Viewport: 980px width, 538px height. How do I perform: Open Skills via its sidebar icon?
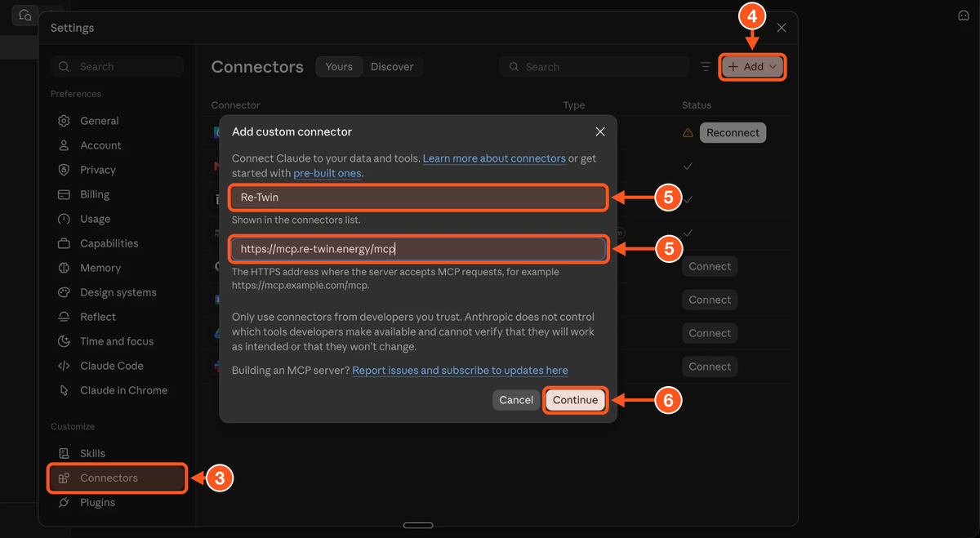pos(64,453)
